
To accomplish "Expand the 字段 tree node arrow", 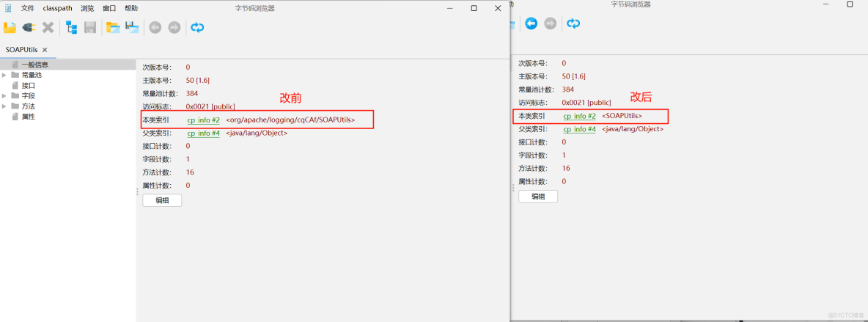I will pyautogui.click(x=4, y=95).
